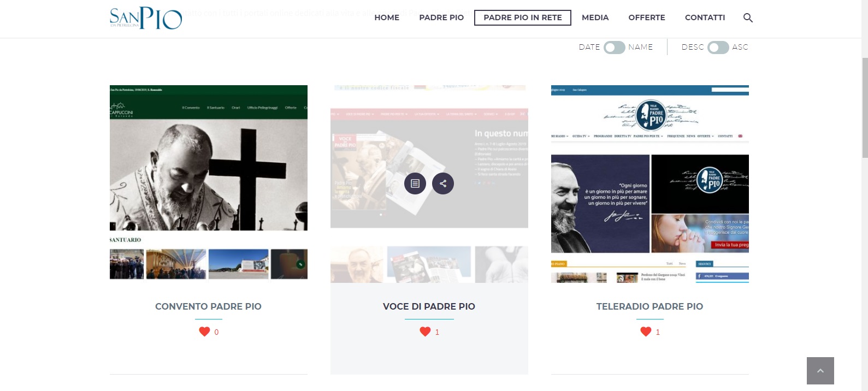The image size is (868, 391).
Task: Go to the Home page
Action: pos(387,17)
